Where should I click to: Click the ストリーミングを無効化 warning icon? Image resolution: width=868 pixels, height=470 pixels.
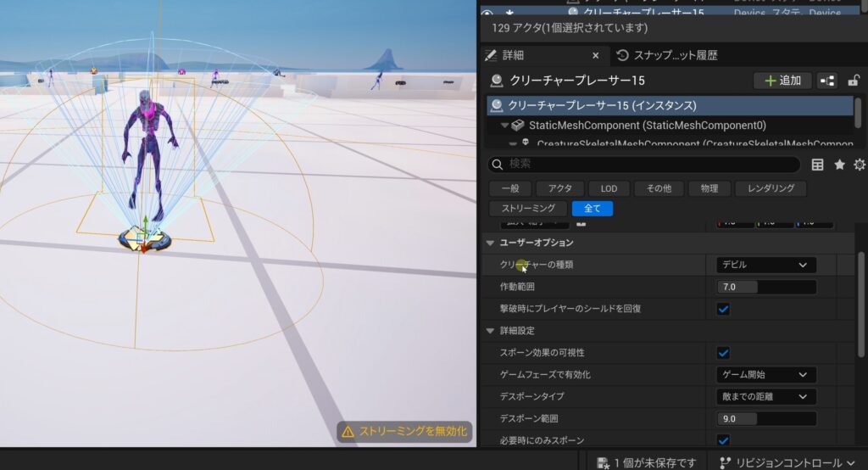click(x=348, y=432)
